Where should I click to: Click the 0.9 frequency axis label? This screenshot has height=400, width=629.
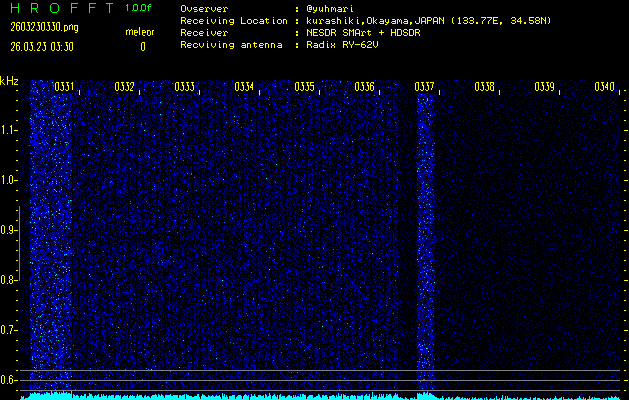(x=9, y=230)
